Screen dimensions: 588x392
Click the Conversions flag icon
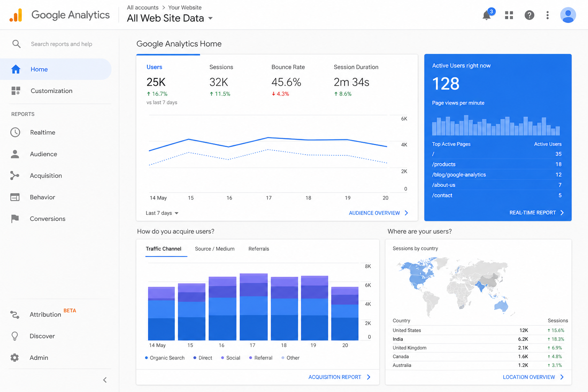click(15, 219)
